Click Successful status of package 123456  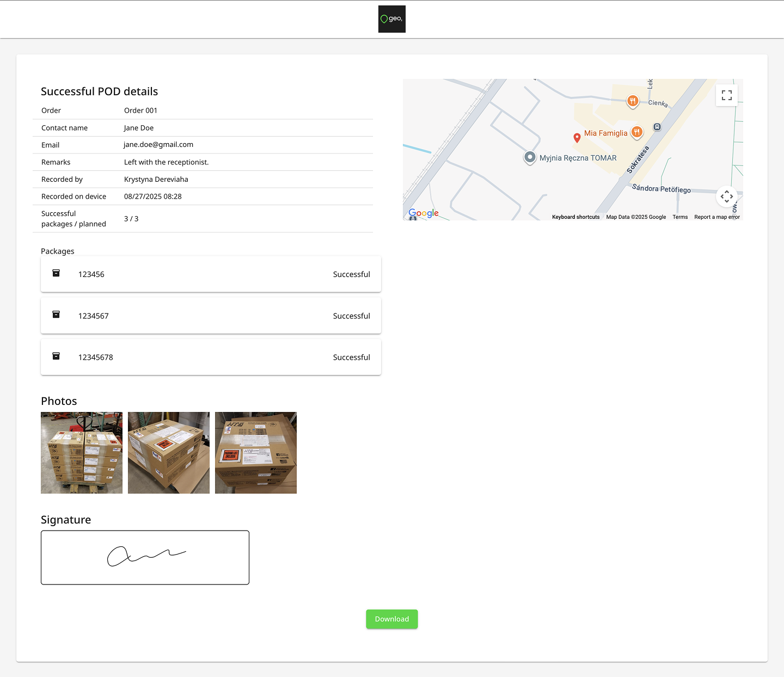(351, 274)
